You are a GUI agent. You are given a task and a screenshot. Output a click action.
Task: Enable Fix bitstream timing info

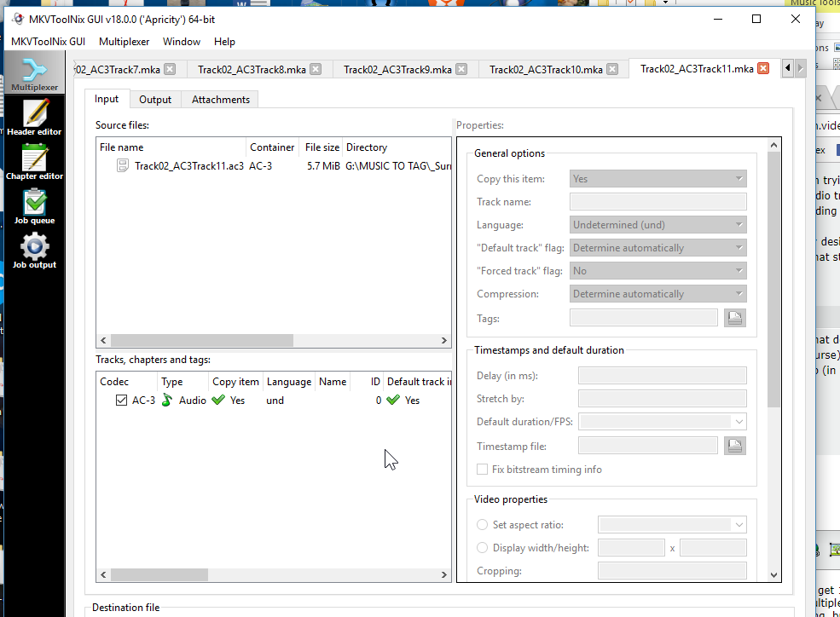click(482, 470)
